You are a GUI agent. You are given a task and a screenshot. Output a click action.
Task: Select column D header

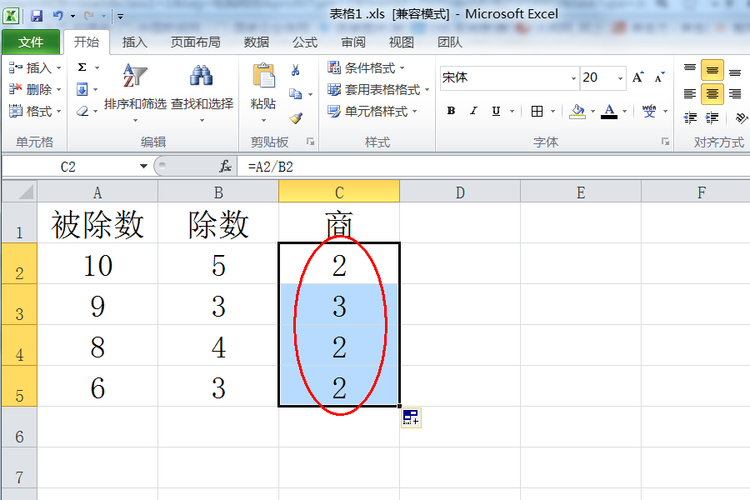(x=460, y=191)
